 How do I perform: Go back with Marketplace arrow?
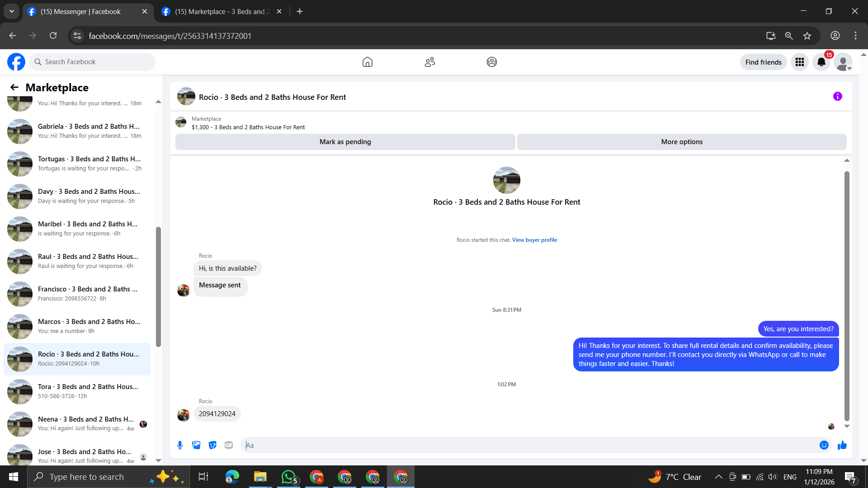(14, 87)
